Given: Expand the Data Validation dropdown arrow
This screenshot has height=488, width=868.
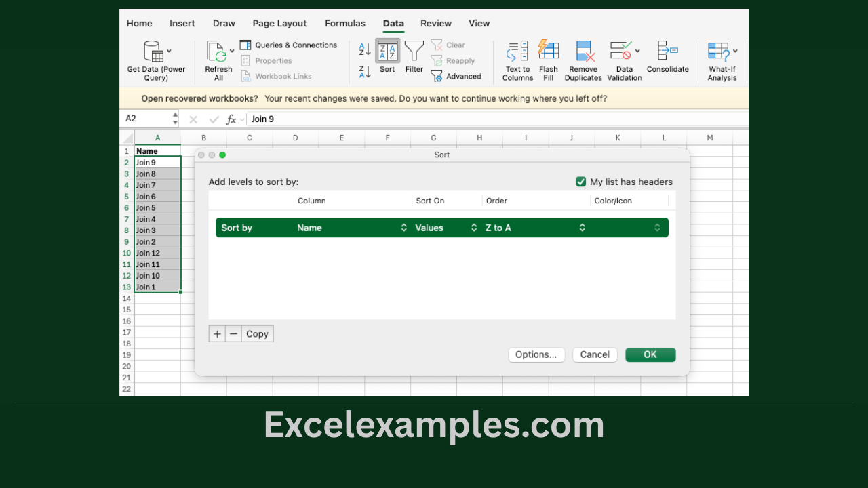Looking at the screenshot, I should [x=637, y=51].
